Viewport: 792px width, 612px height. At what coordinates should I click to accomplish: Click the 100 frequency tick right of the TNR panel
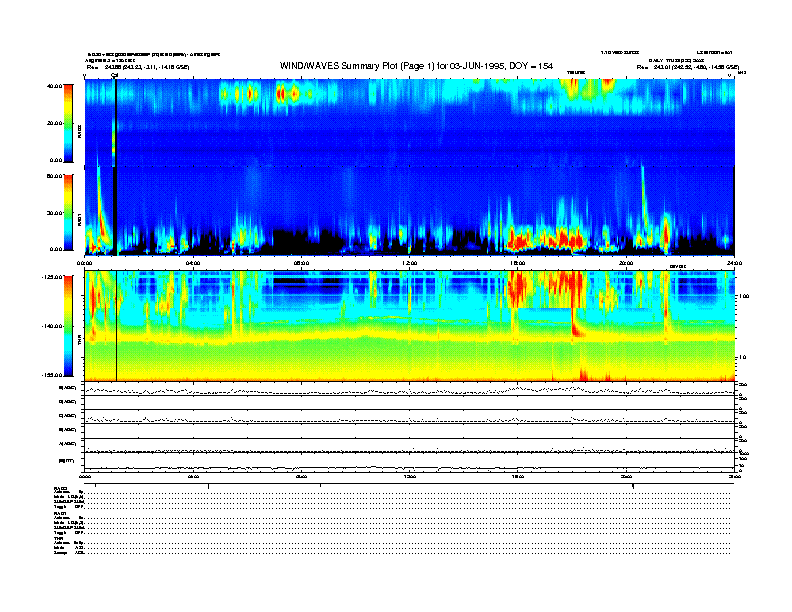click(x=744, y=296)
